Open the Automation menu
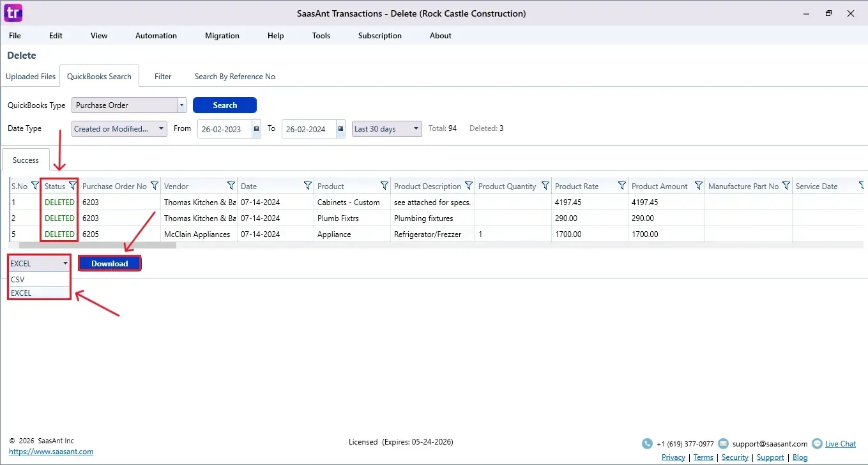868x465 pixels. (156, 36)
